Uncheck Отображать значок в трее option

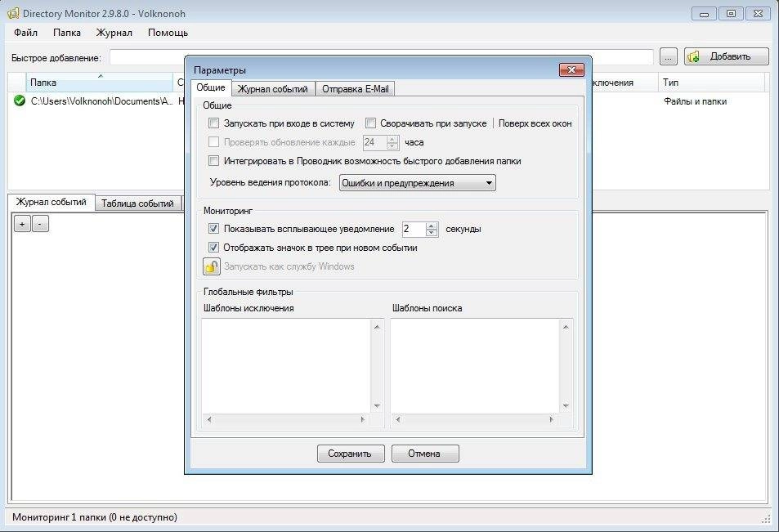(213, 247)
